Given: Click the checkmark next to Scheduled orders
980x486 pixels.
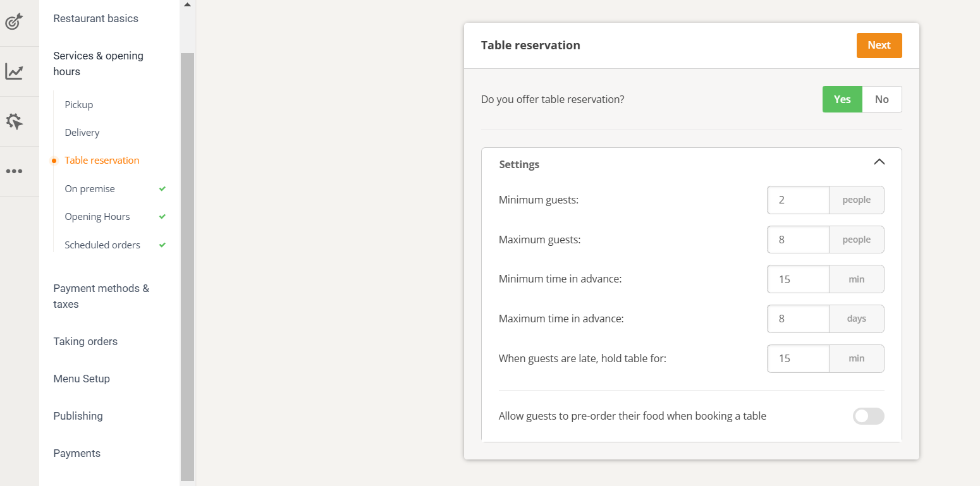Looking at the screenshot, I should [162, 245].
